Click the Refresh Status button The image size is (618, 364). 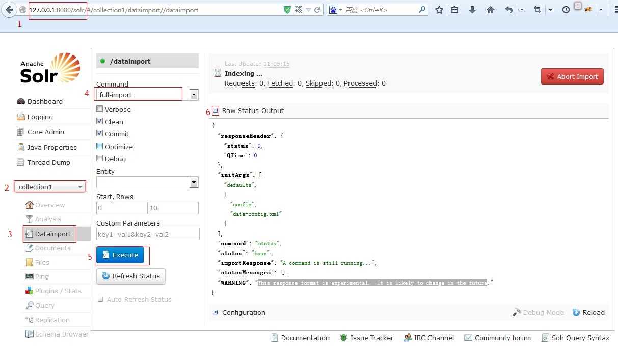pyautogui.click(x=131, y=276)
